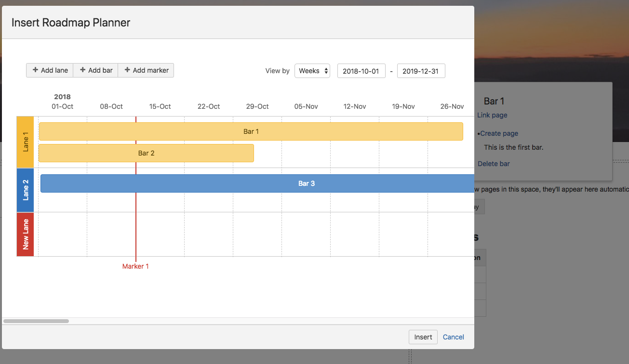Select Bar 1 in Lane 1
This screenshot has height=364, width=629.
click(x=251, y=131)
